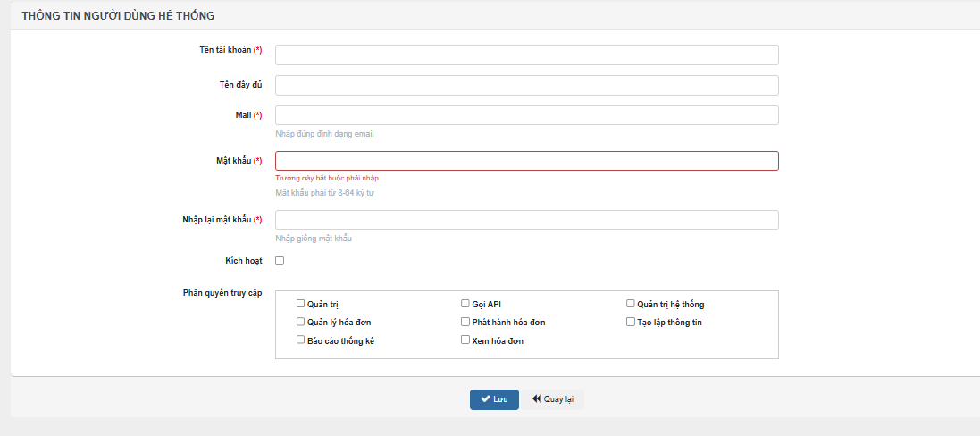Click the Quay lại back button

(x=553, y=399)
